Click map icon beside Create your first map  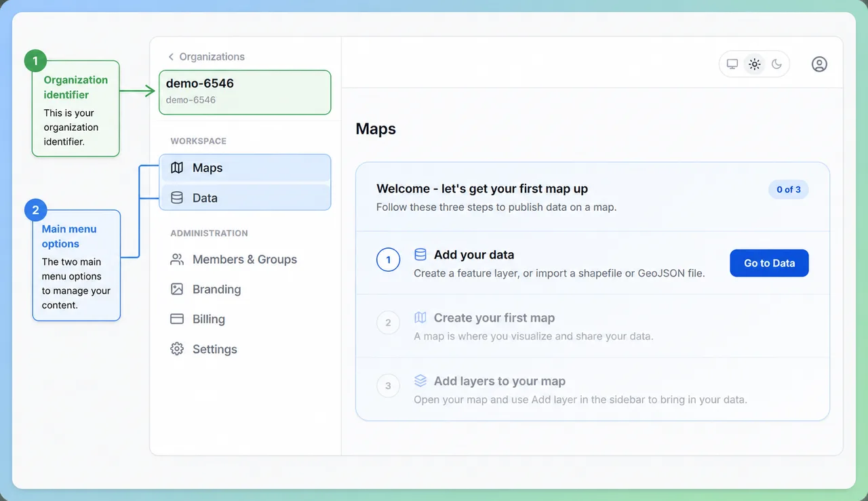[420, 317]
